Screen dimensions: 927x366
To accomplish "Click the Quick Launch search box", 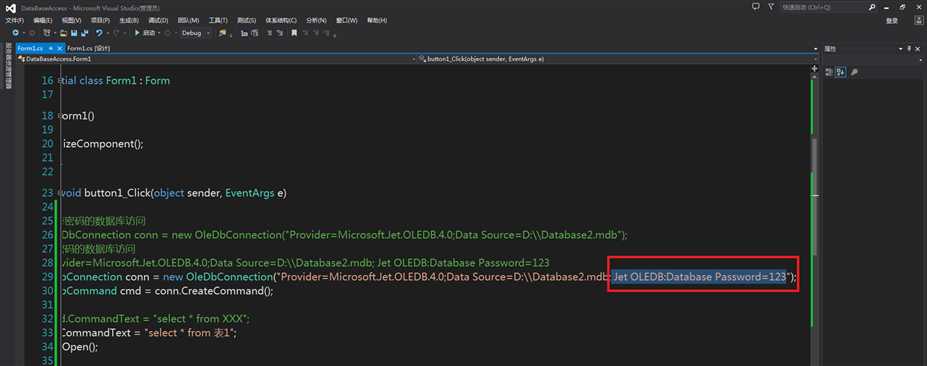I will [825, 7].
